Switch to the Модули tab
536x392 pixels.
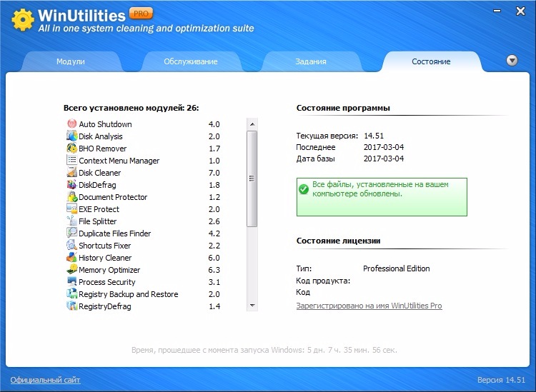pyautogui.click(x=71, y=61)
